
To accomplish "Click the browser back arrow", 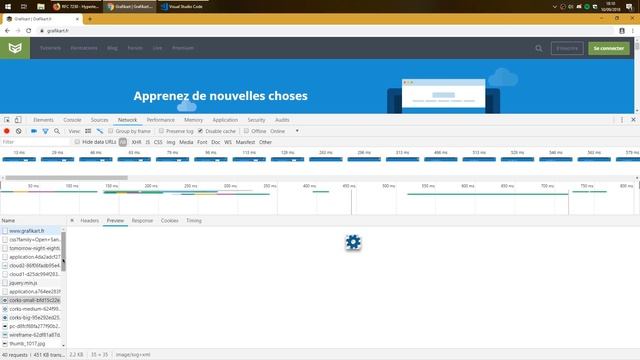I will 7,31.
